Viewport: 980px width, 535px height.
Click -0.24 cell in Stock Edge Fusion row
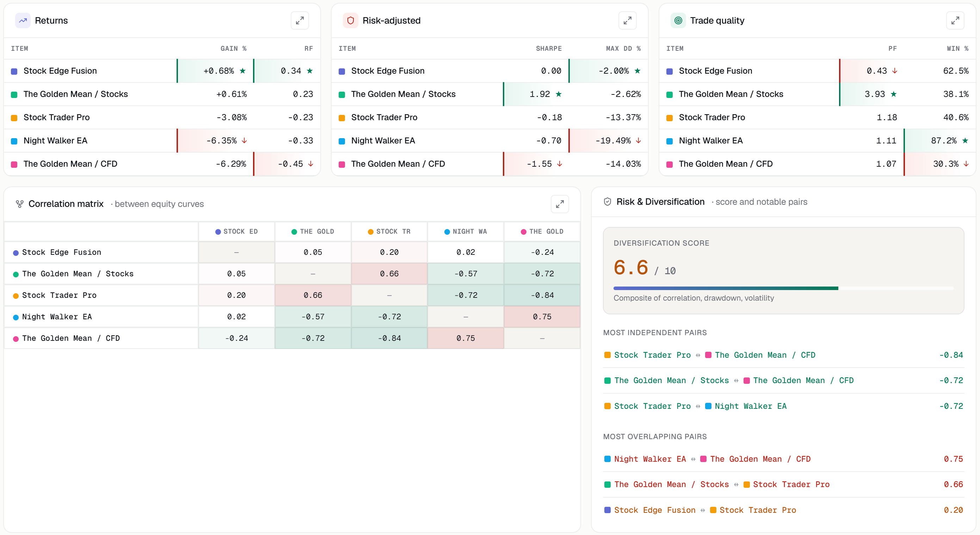[x=542, y=252]
